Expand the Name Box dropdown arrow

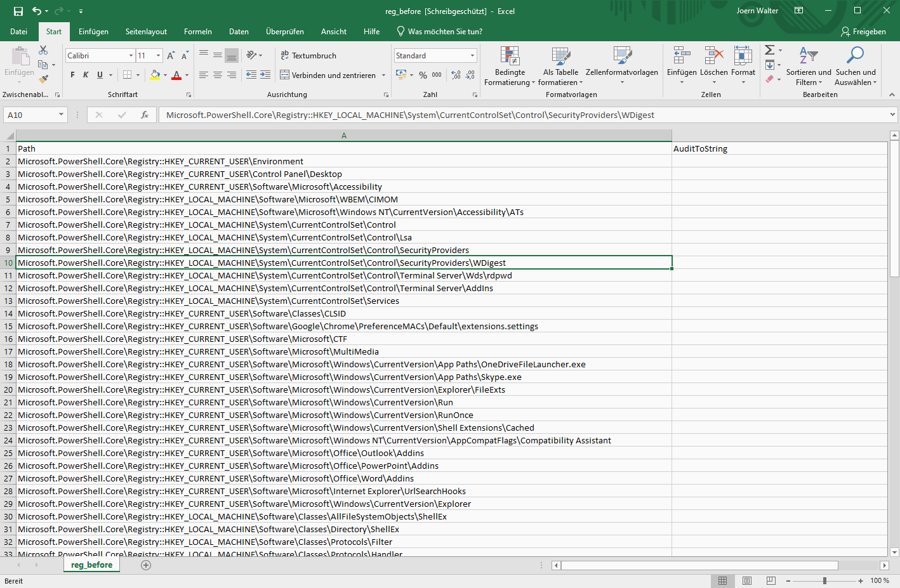point(61,115)
